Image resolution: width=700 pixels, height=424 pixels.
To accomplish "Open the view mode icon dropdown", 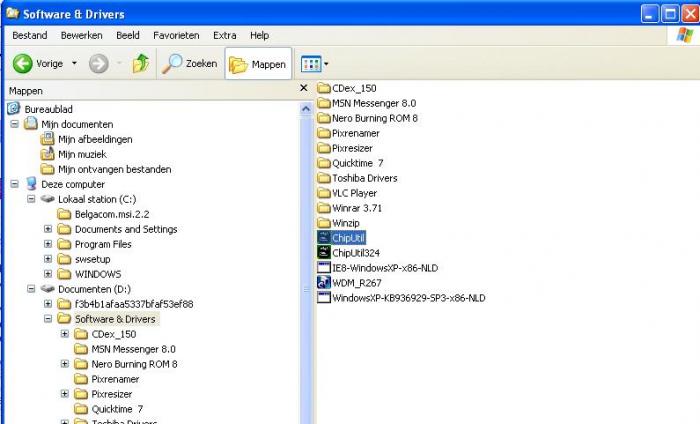I will (x=314, y=64).
